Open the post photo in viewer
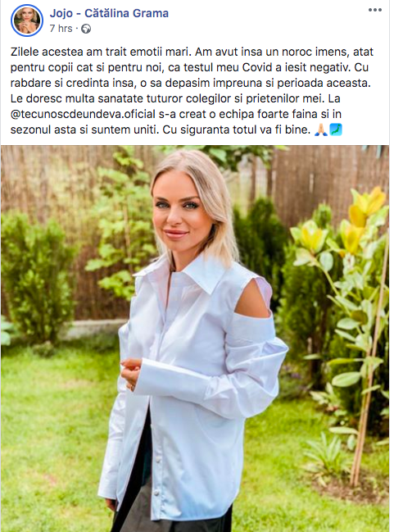This screenshot has width=394, height=532. tap(195, 339)
